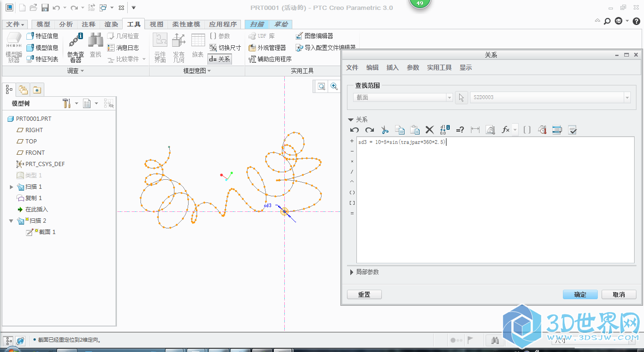Click the show dimension icon in the Relations toolbar

click(475, 130)
